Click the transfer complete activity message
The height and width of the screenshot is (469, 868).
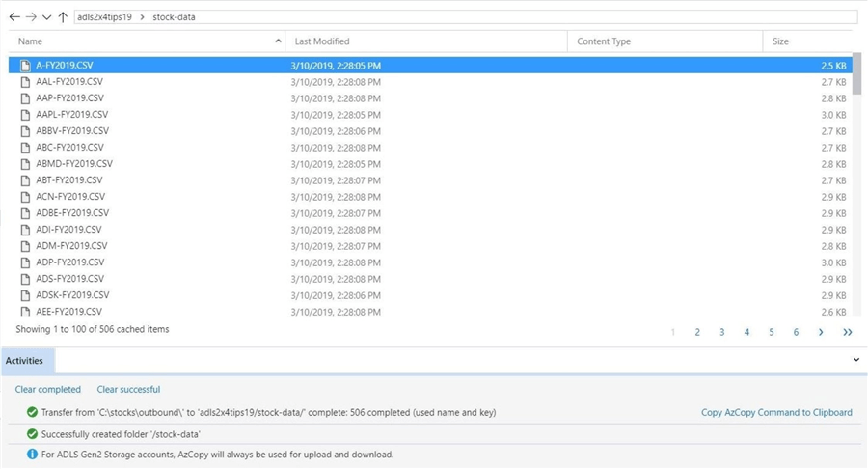coord(268,412)
